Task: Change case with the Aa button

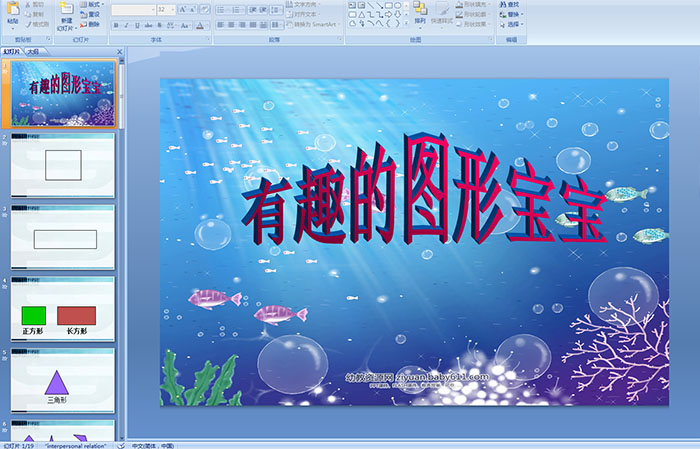Action: [x=185, y=25]
